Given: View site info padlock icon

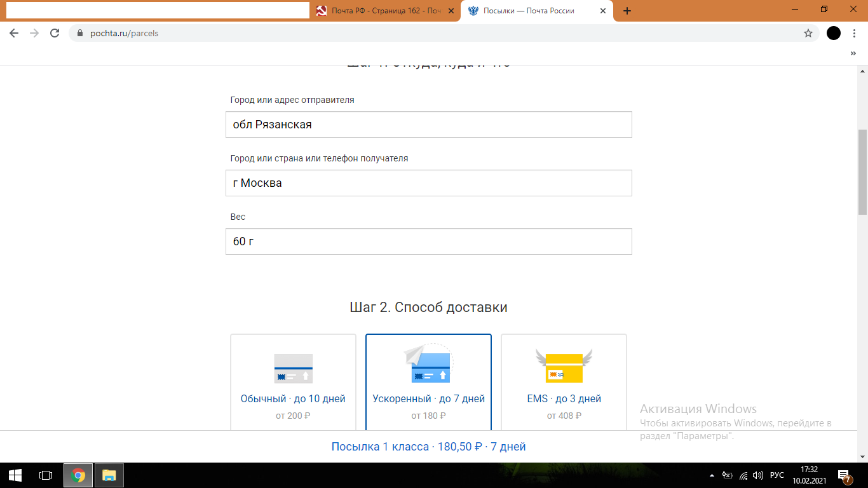Looking at the screenshot, I should [80, 33].
